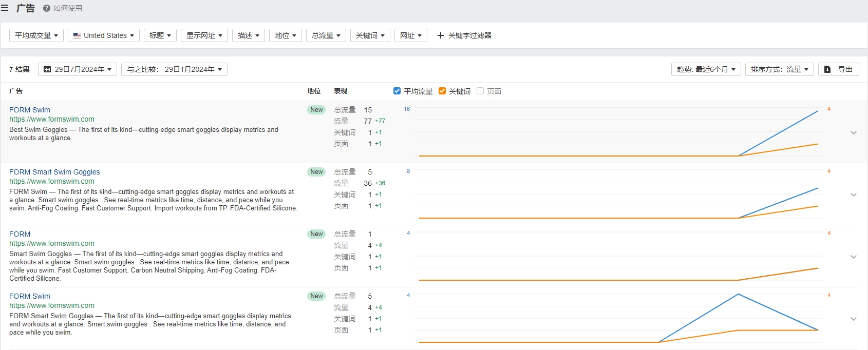Click the +36 traffic change value
Screen dimensions: 868x350
tap(380, 183)
